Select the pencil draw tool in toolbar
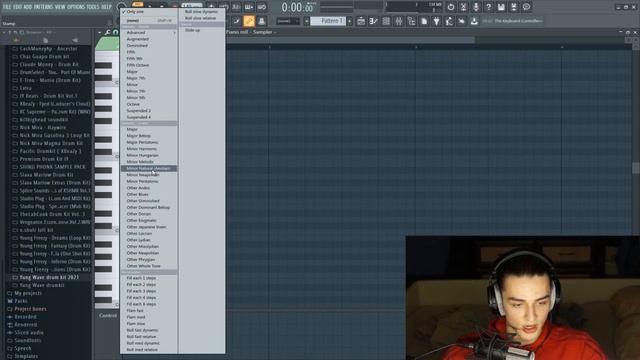Screen dimensions: 640x360 (249, 21)
